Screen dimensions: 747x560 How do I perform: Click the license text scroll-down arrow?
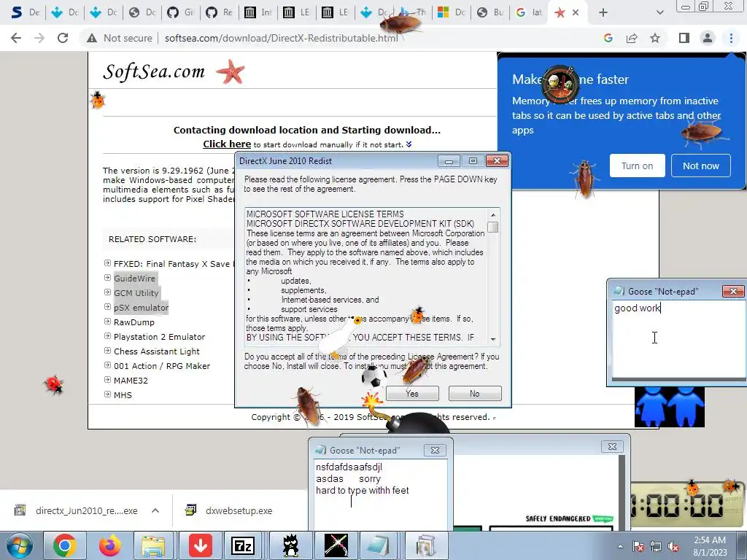click(493, 339)
